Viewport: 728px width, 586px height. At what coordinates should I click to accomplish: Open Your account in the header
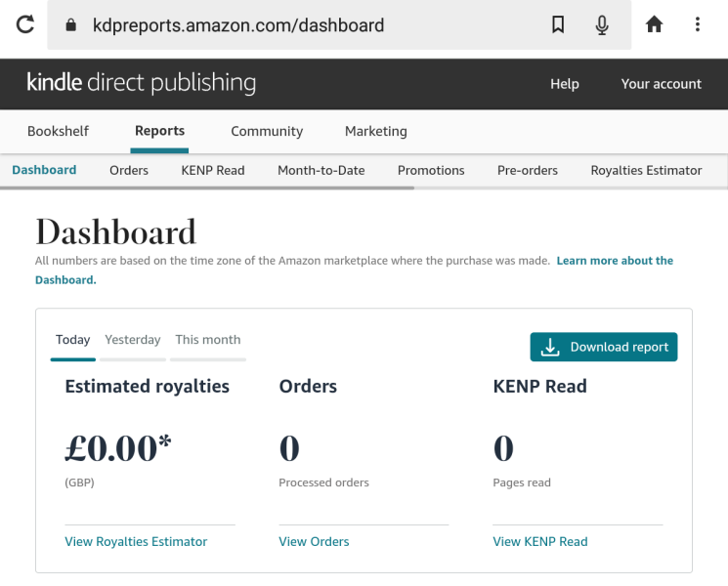[662, 84]
